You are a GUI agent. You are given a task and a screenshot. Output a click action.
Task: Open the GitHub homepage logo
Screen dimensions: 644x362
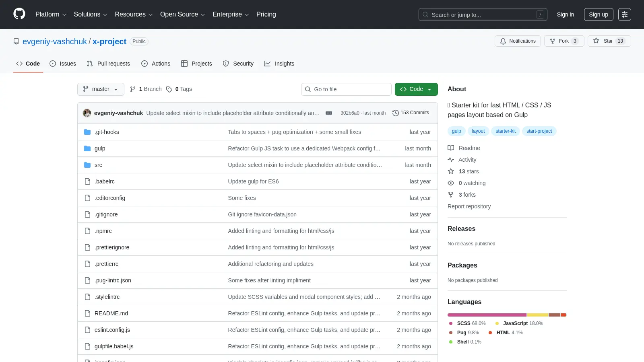(19, 14)
